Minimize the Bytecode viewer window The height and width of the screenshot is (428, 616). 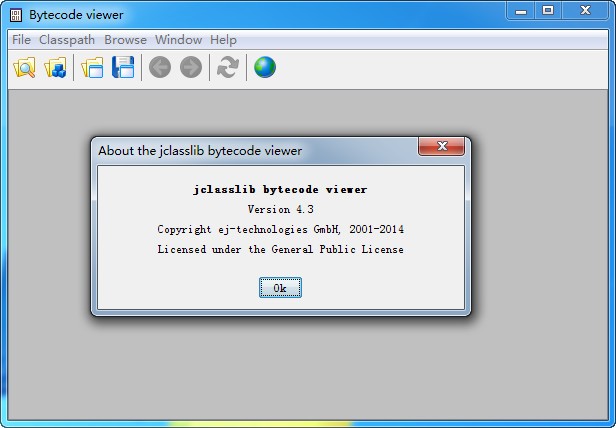(520, 11)
